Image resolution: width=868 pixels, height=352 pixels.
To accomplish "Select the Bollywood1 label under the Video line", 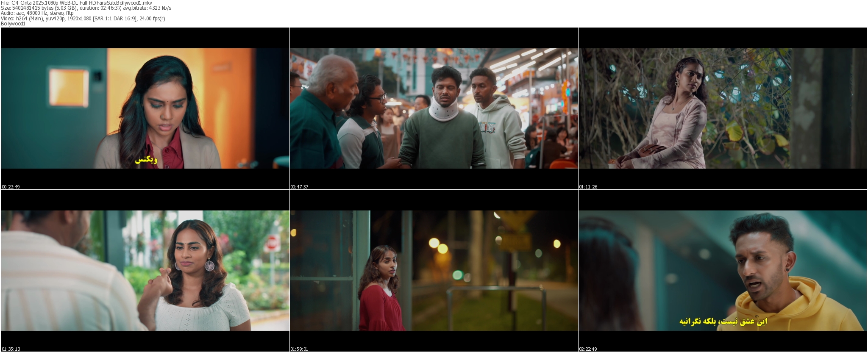I will point(13,24).
